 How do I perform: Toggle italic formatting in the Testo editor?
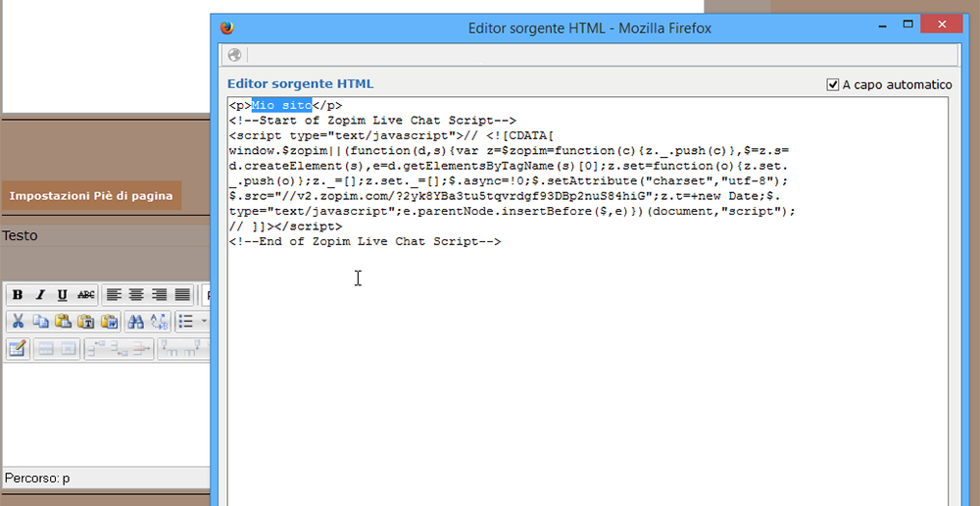[40, 294]
